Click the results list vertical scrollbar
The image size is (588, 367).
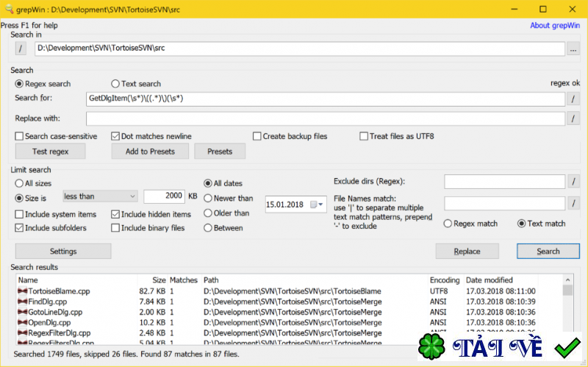pos(567,316)
